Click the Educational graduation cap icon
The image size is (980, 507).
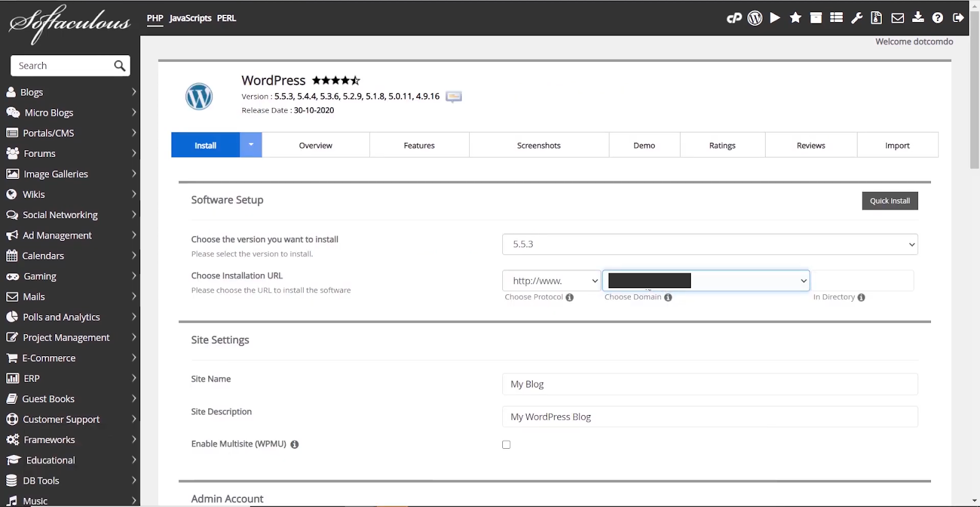(x=13, y=460)
